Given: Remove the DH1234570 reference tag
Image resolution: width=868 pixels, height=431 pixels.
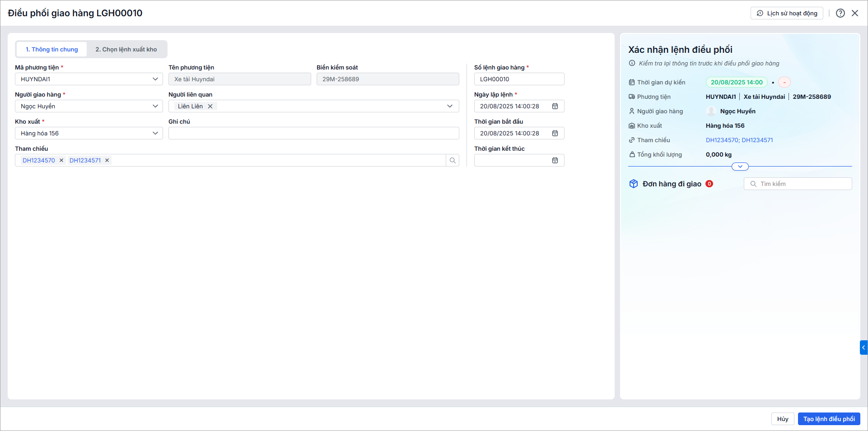Looking at the screenshot, I should [61, 160].
